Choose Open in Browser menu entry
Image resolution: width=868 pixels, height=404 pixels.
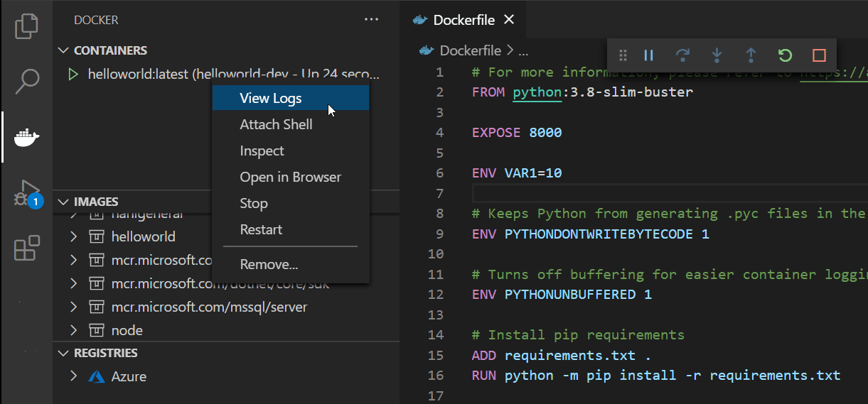pos(290,177)
